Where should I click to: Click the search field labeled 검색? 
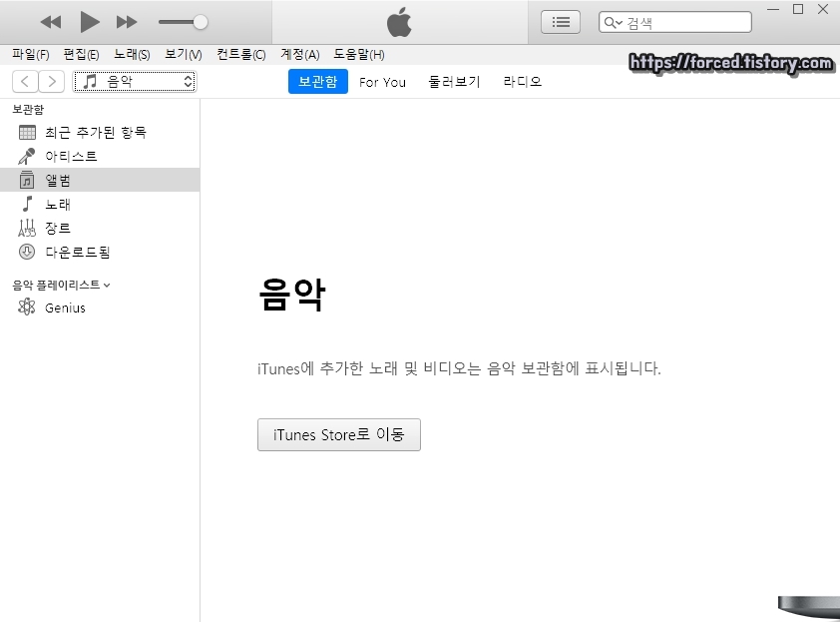click(675, 23)
